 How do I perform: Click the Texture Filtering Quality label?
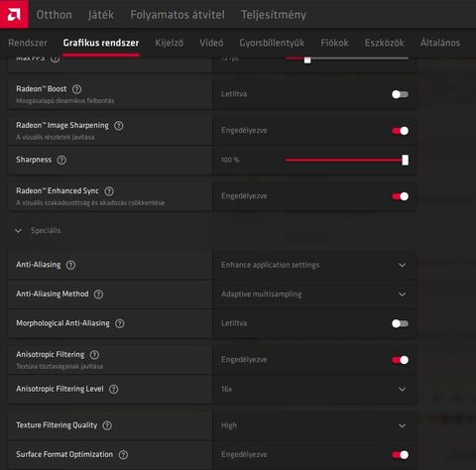coord(57,425)
